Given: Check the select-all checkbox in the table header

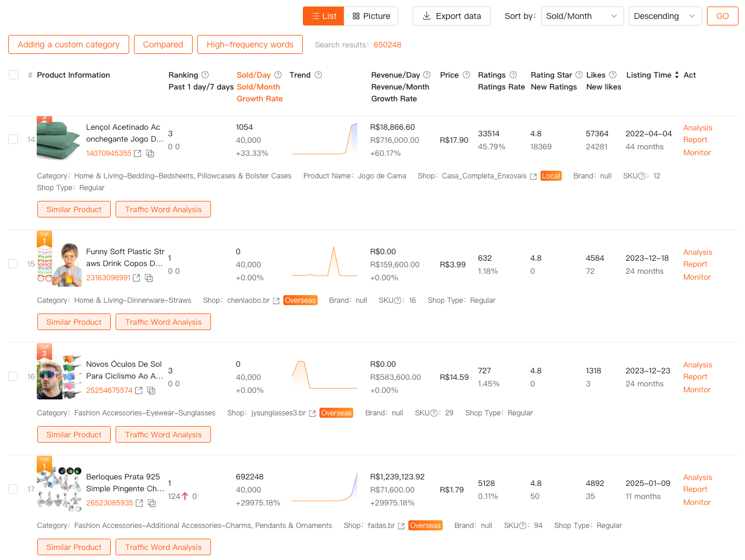Looking at the screenshot, I should coord(14,75).
